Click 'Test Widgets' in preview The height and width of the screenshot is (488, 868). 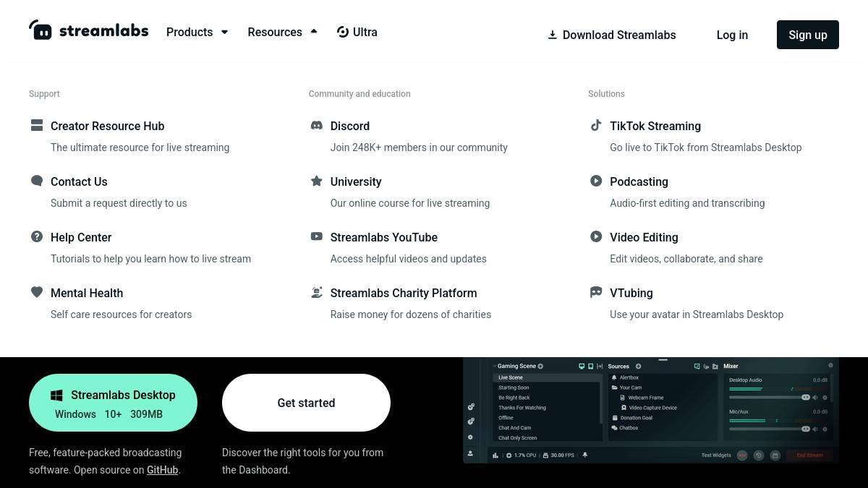pos(716,455)
